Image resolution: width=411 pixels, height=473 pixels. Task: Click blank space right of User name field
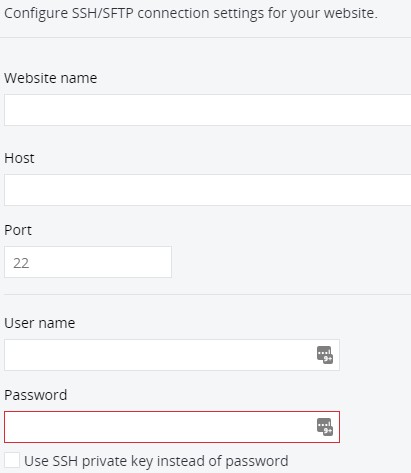376,355
